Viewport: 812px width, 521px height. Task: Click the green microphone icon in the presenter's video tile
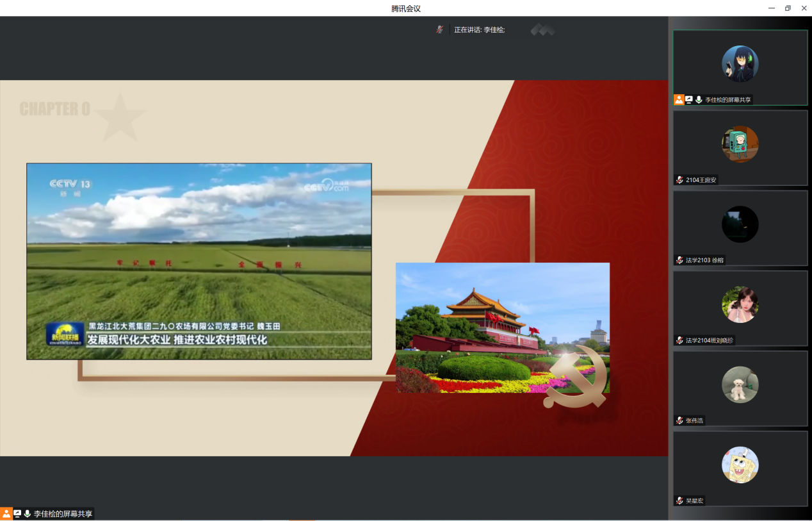coord(699,100)
